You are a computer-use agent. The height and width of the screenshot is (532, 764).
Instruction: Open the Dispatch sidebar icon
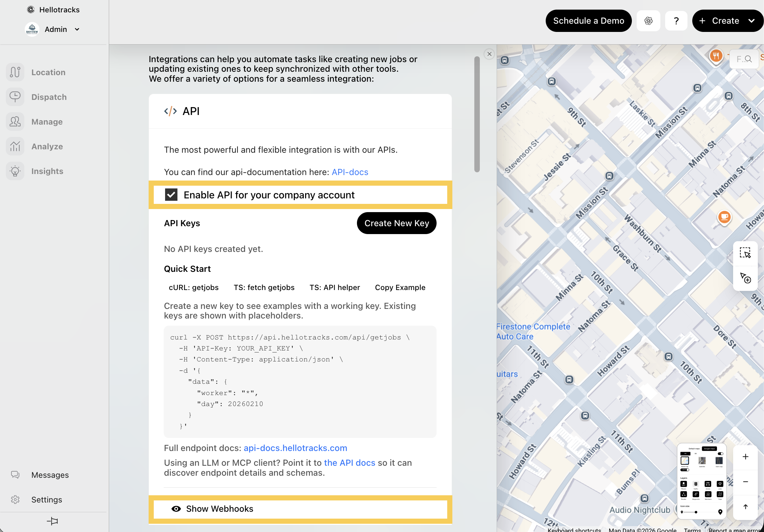[15, 97]
